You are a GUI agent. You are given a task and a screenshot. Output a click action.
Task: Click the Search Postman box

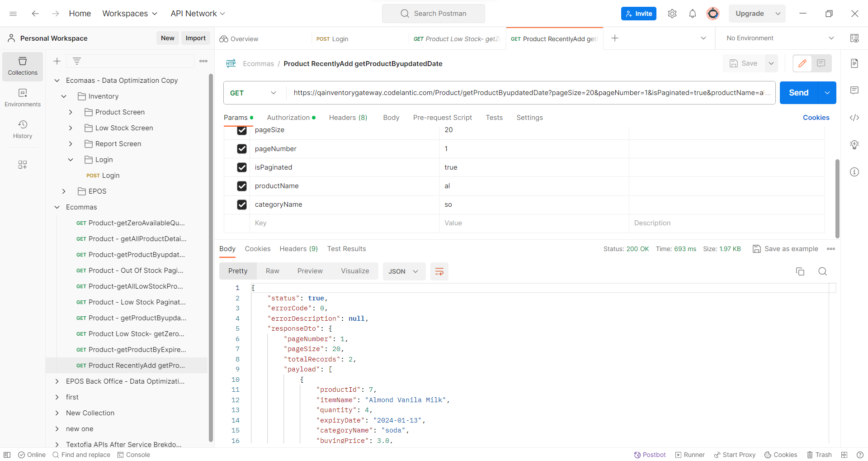433,14
